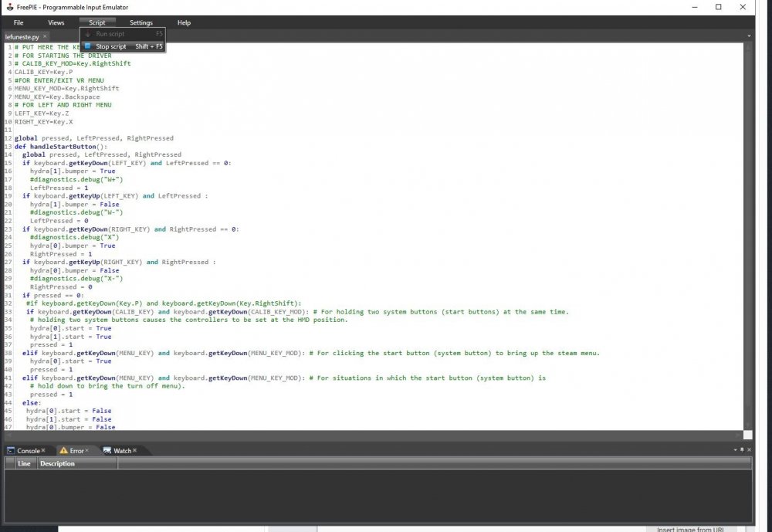Select the lefuneste.py editor tab
Viewport: 772px width, 532px height.
tap(22, 37)
